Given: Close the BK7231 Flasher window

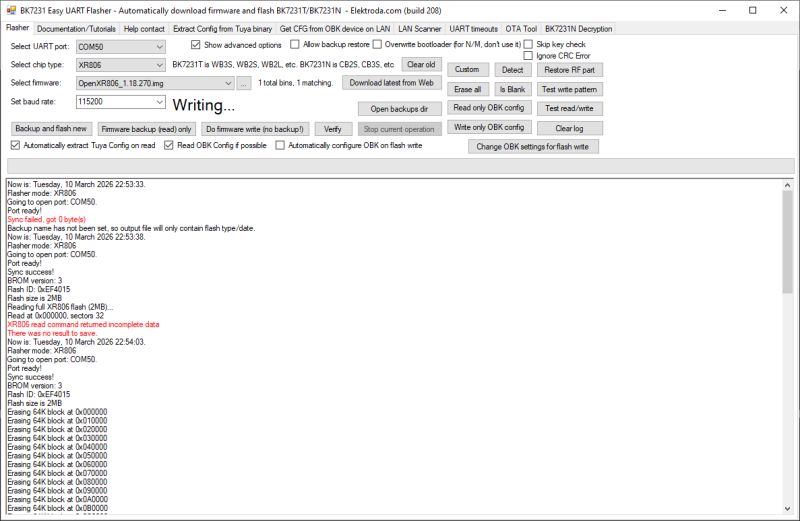Looking at the screenshot, I should coord(784,10).
